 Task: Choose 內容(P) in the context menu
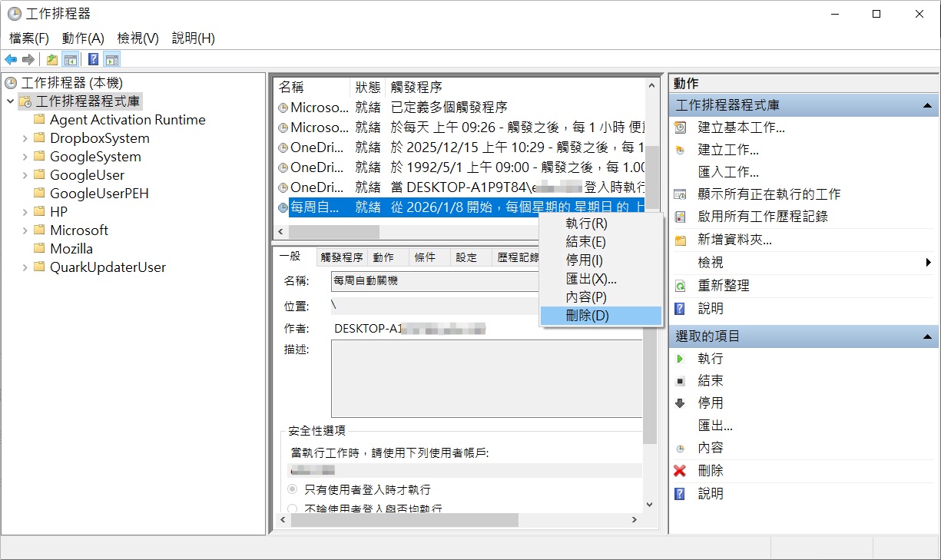601,297
